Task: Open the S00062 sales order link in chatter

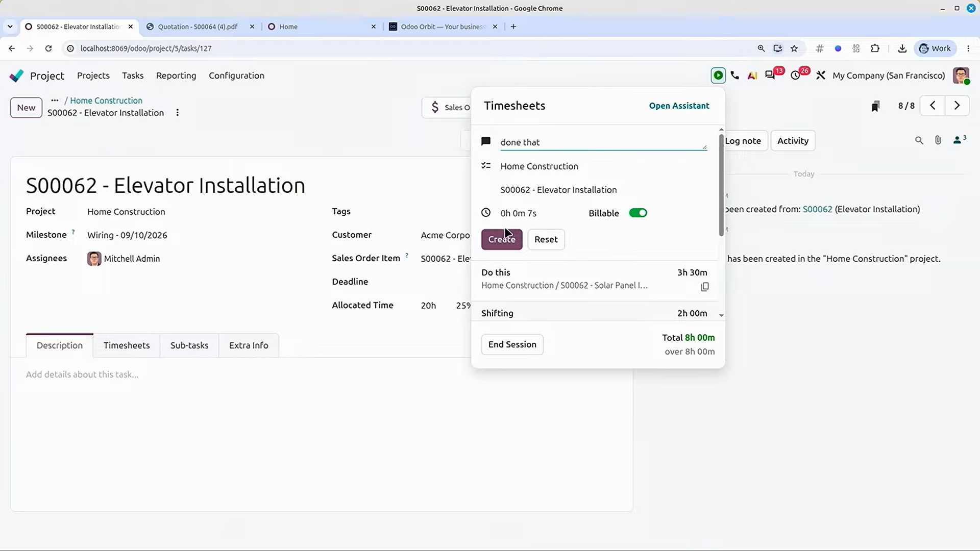Action: pos(817,209)
